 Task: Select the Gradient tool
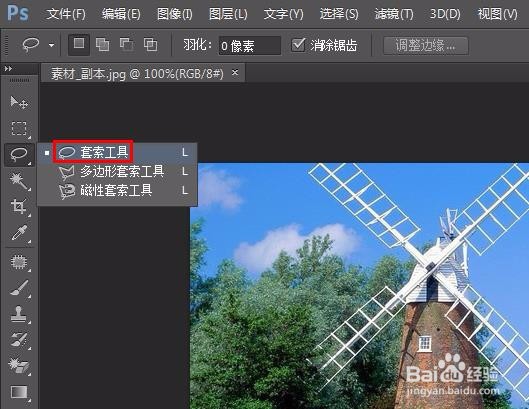pos(19,392)
